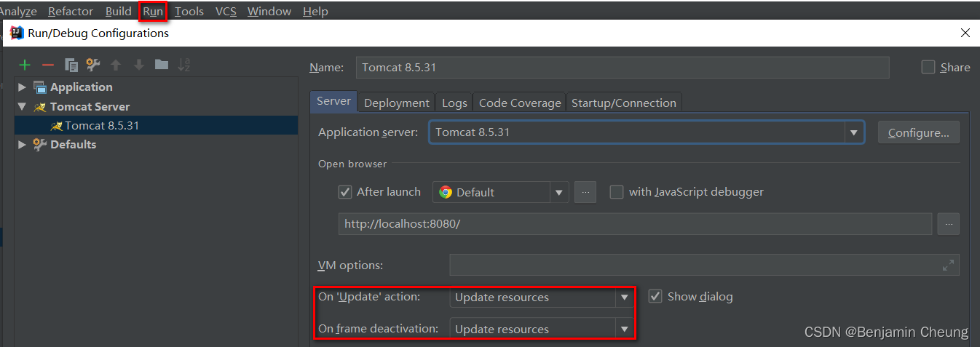980x347 pixels.
Task: Open the Build menu
Action: click(118, 11)
